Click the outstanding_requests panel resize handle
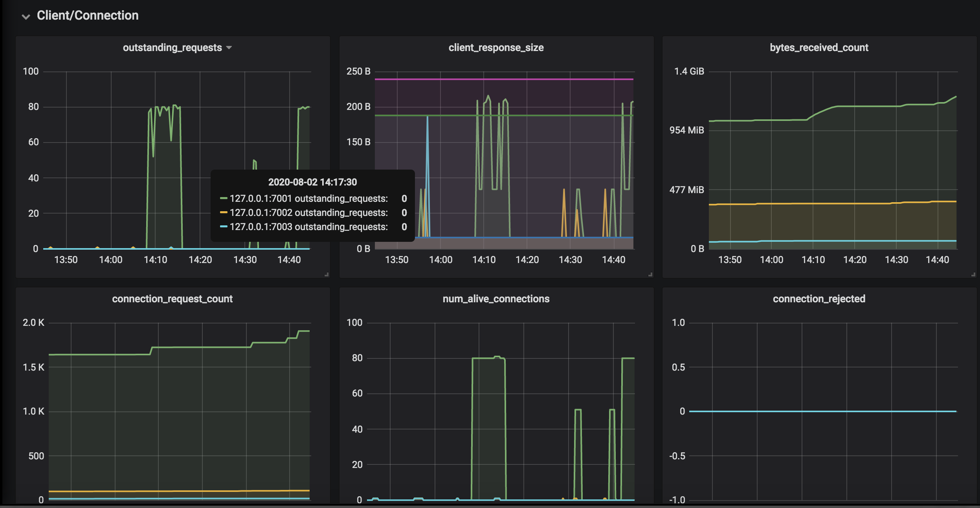Image resolution: width=980 pixels, height=508 pixels. [x=327, y=274]
